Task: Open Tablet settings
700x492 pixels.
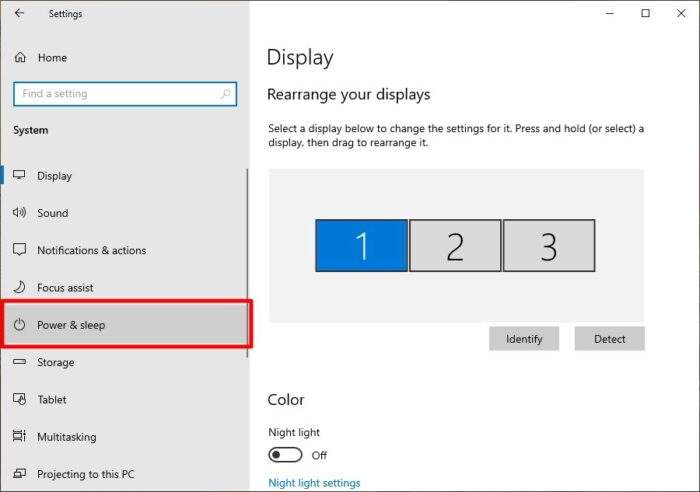Action: pyautogui.click(x=124, y=399)
